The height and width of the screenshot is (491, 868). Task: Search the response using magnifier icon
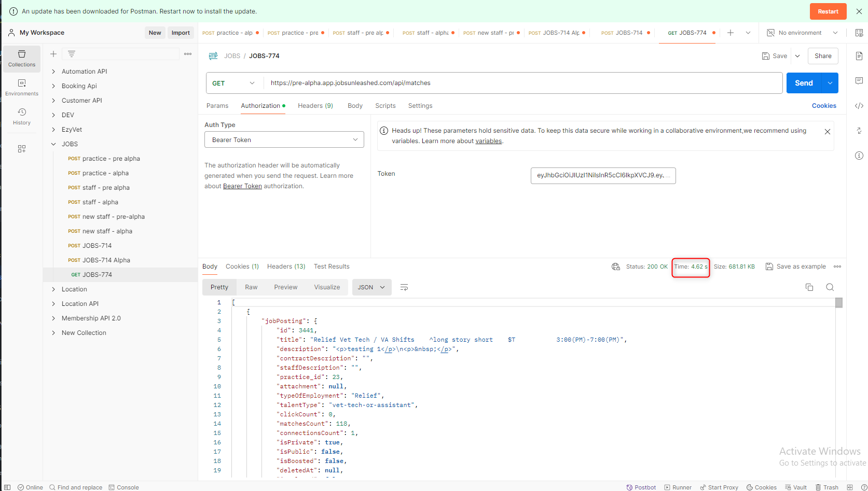point(830,287)
